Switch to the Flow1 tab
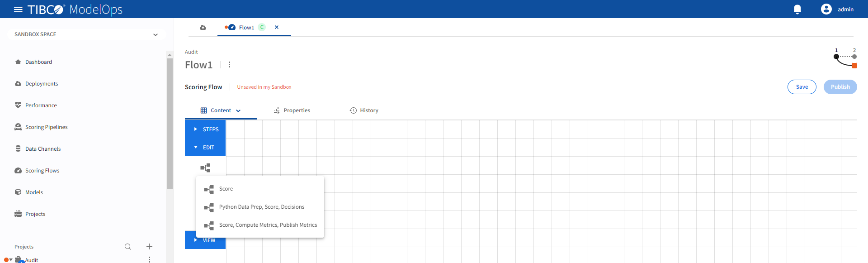 pos(246,28)
